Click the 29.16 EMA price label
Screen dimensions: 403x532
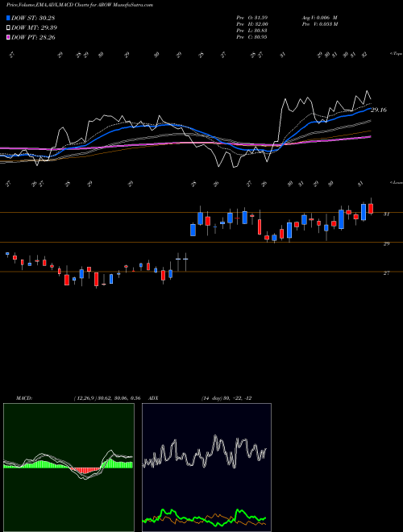coord(379,110)
